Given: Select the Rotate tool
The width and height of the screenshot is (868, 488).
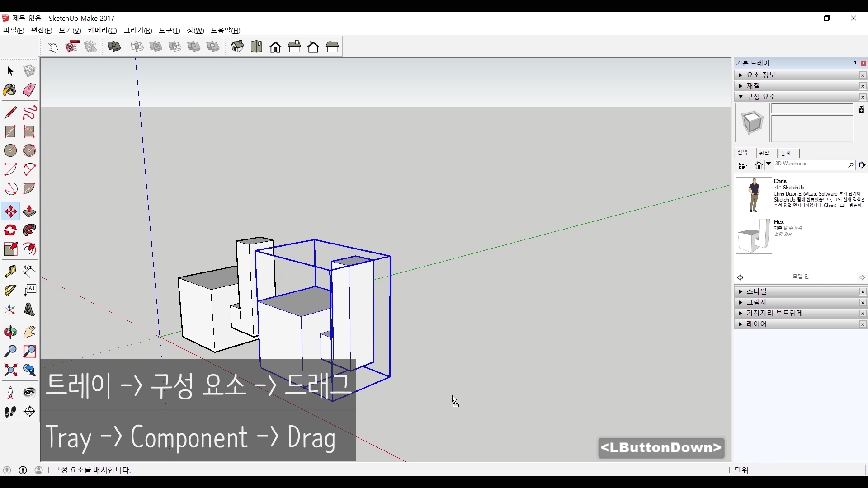Looking at the screenshot, I should click(10, 230).
